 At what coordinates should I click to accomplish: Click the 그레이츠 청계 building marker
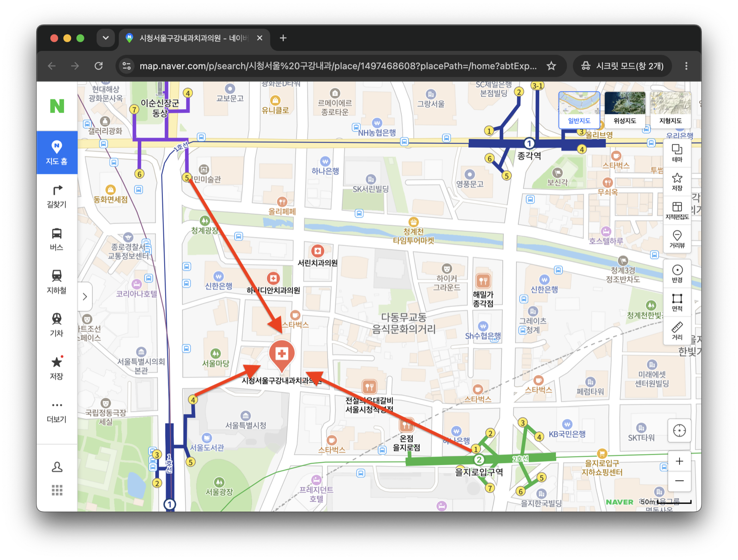coord(533,311)
